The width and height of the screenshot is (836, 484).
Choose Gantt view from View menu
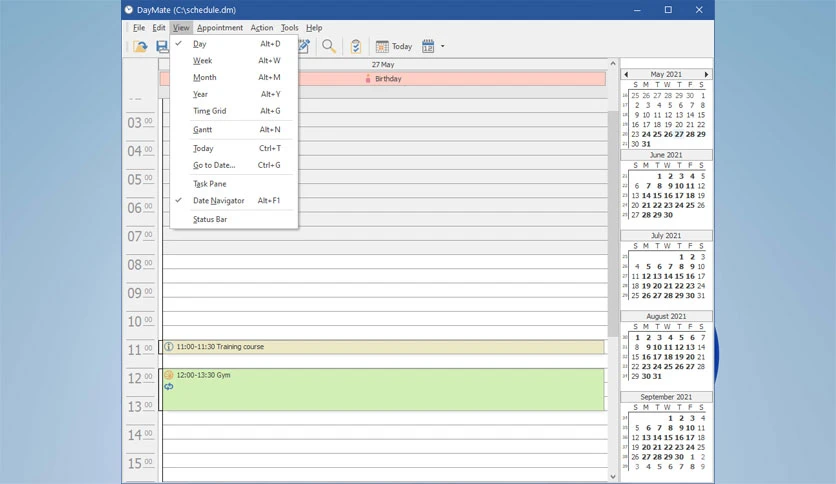coord(234,130)
